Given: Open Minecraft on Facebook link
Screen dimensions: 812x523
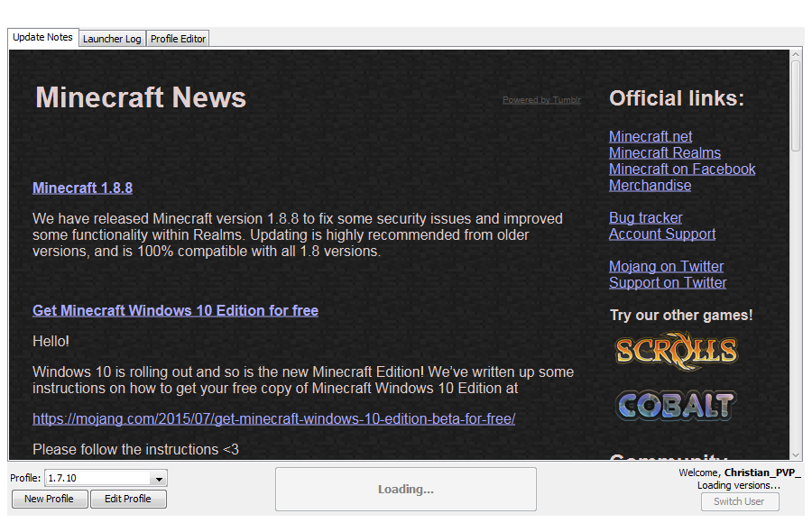Looking at the screenshot, I should (x=681, y=170).
